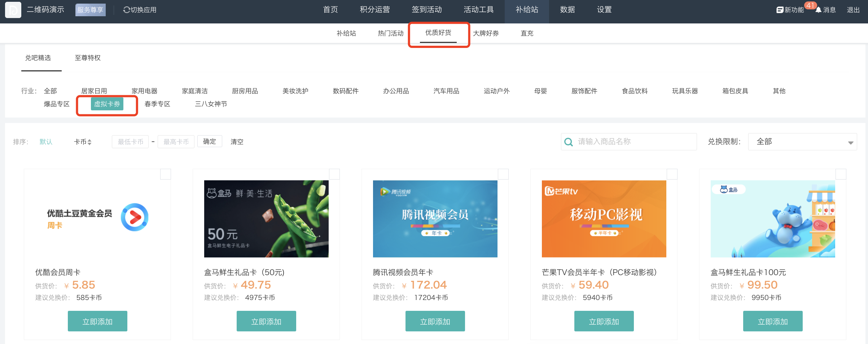The image size is (868, 344).
Task: Switch to the 大牌好券 sub-tab
Action: click(x=486, y=34)
